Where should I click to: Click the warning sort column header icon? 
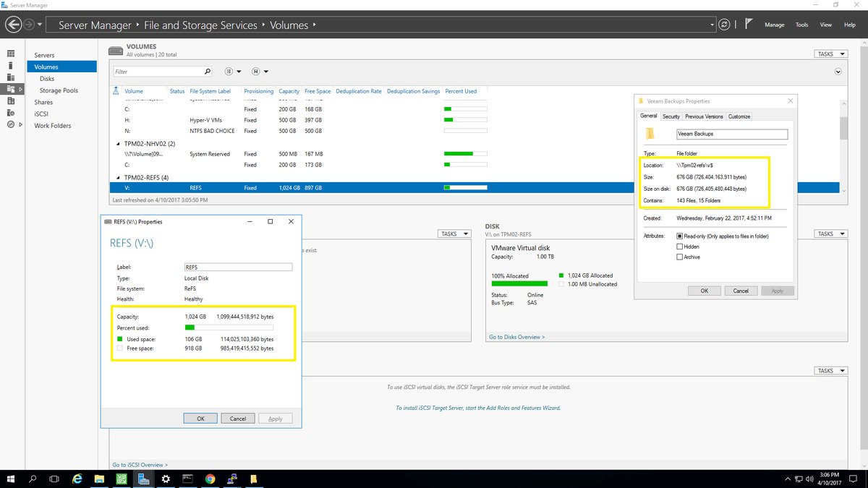[x=116, y=91]
